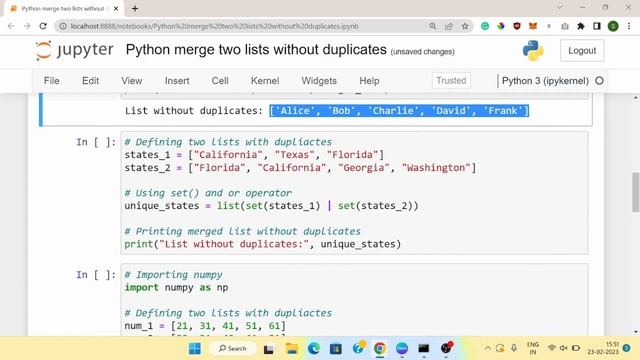Click the 'num_1 = [21, 31, 41, 51, 61]' line
The image size is (640, 360).
pos(205,326)
